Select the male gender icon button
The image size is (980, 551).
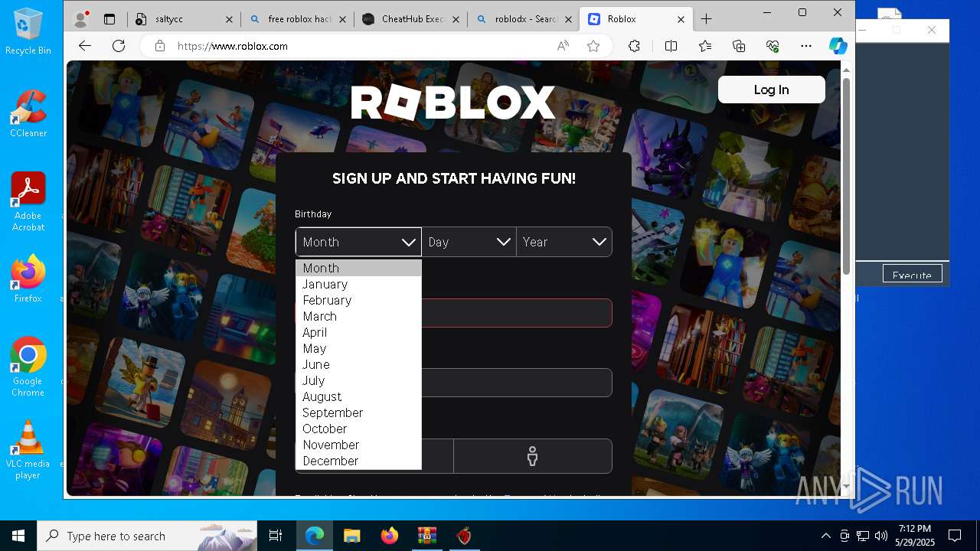pyautogui.click(x=533, y=456)
